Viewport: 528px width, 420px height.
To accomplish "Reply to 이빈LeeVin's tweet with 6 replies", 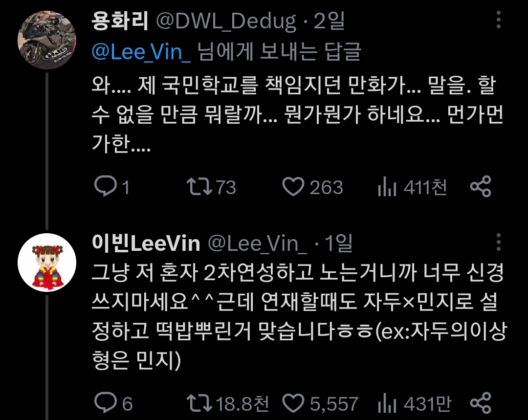I will coord(106,402).
